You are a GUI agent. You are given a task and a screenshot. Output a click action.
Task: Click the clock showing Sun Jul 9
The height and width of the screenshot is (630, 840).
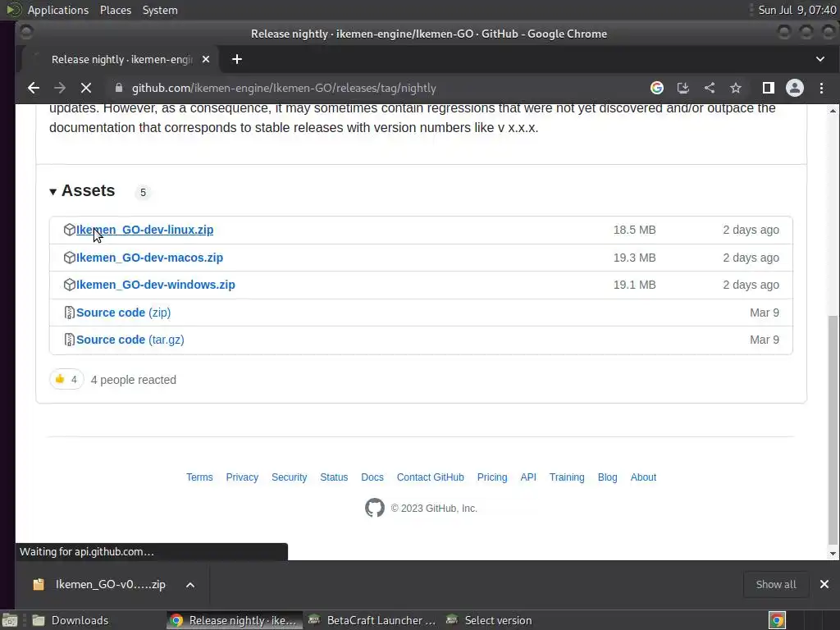(x=797, y=10)
